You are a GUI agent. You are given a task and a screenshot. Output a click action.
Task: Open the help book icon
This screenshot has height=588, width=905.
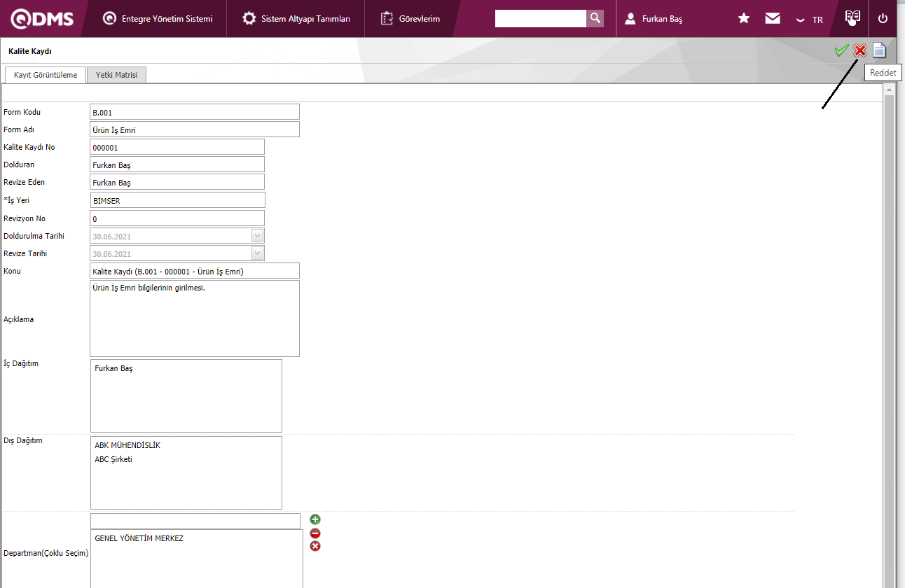pos(852,18)
